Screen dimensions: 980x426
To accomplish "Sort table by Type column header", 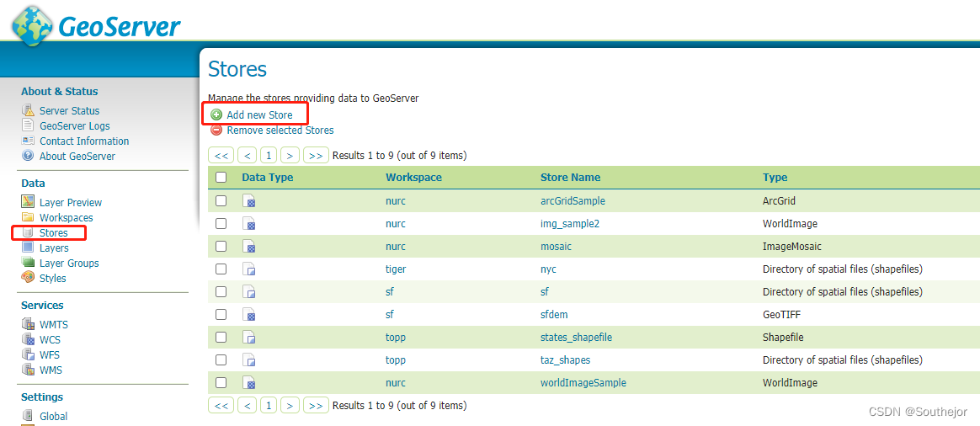I will [775, 178].
